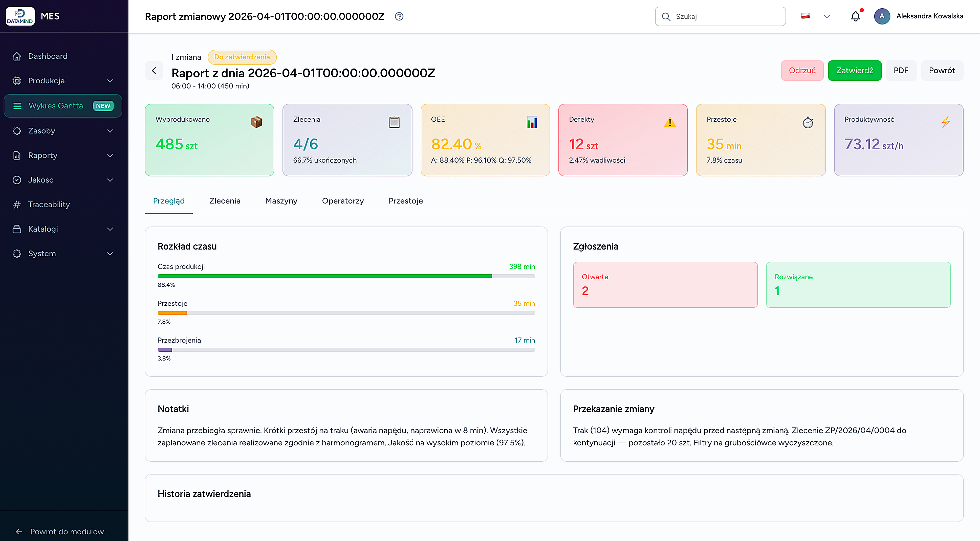The width and height of the screenshot is (980, 541).
Task: Click the Powrót button
Action: pyautogui.click(x=942, y=71)
